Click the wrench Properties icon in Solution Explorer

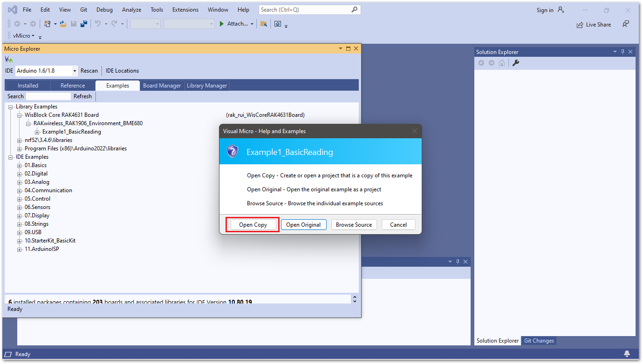pos(516,63)
